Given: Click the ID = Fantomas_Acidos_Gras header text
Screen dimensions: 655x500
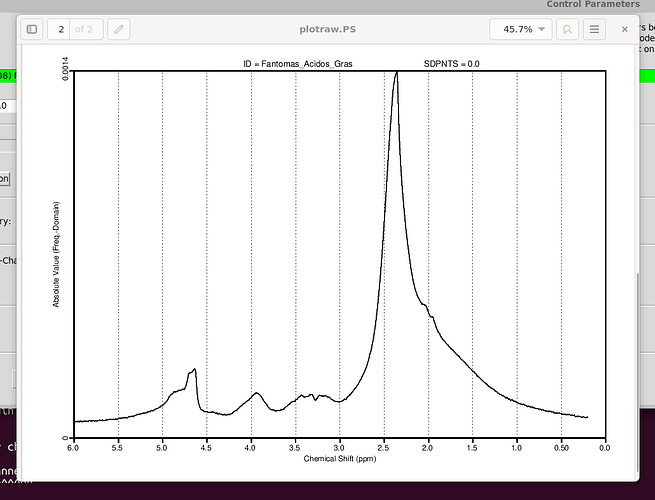Looking at the screenshot, I should pyautogui.click(x=298, y=64).
